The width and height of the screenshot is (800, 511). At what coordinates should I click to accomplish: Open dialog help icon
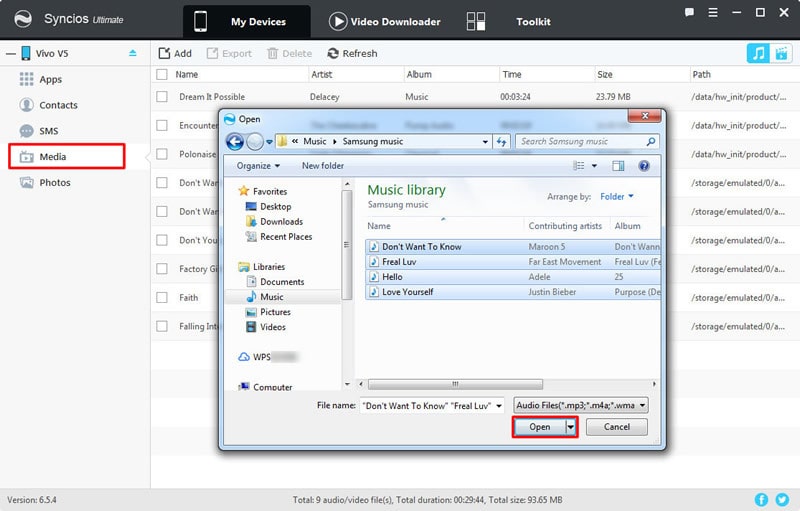click(x=644, y=166)
